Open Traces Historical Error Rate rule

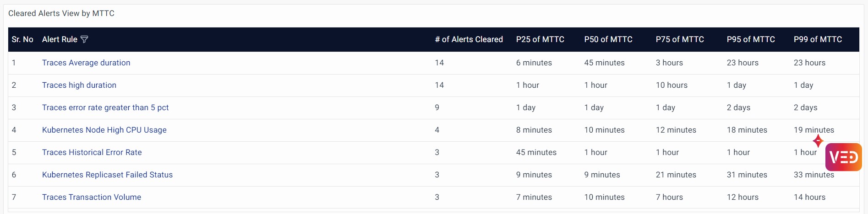(92, 152)
